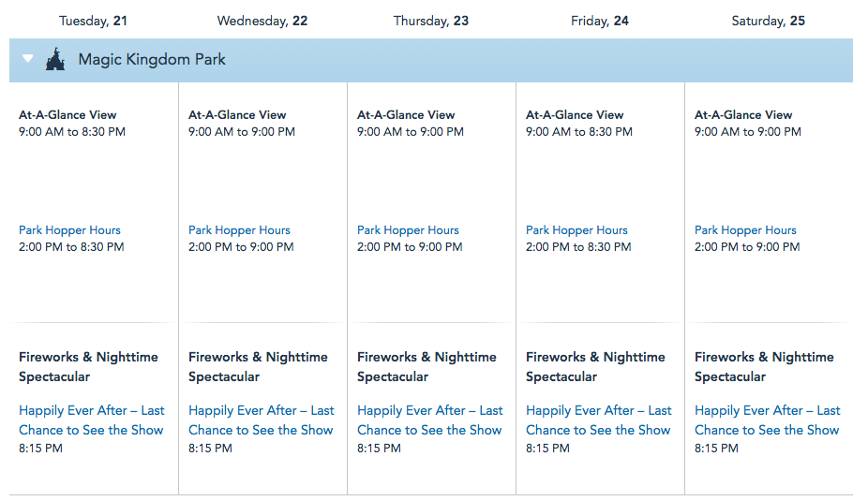Select the Saturday, 25 column header
Screen dimensions: 868x501
pos(769,21)
